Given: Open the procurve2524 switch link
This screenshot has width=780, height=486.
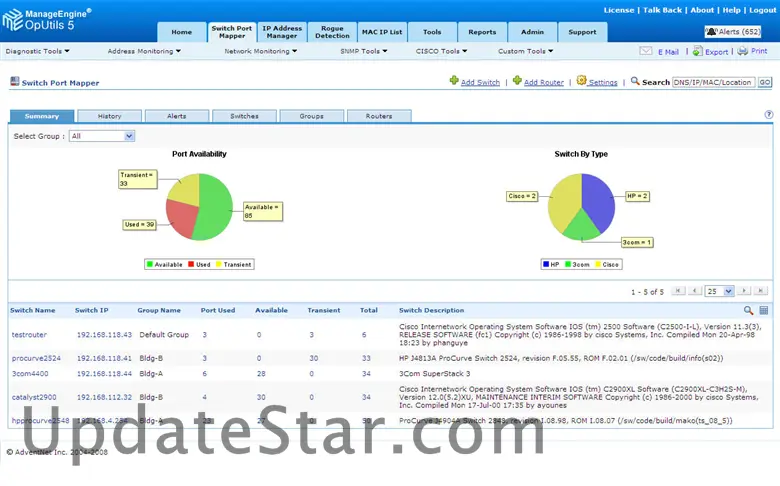Looking at the screenshot, I should 36,358.
